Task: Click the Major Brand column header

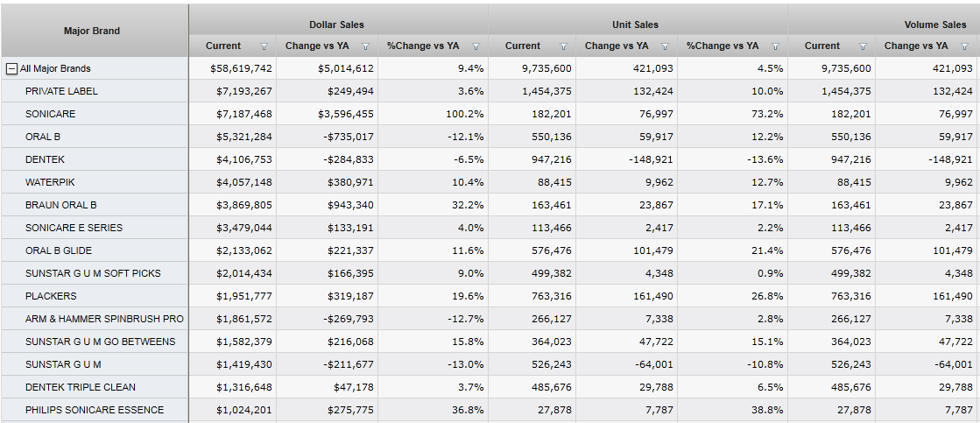Action: pos(92,31)
